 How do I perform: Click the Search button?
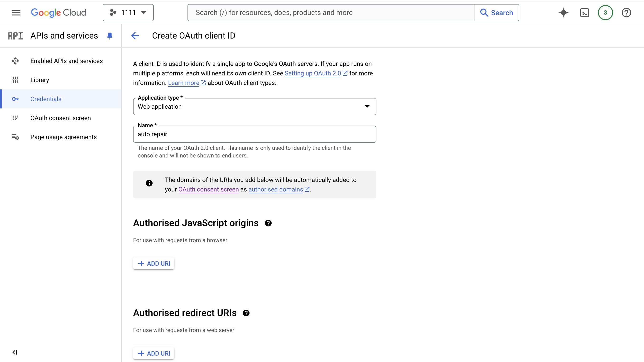(x=497, y=13)
